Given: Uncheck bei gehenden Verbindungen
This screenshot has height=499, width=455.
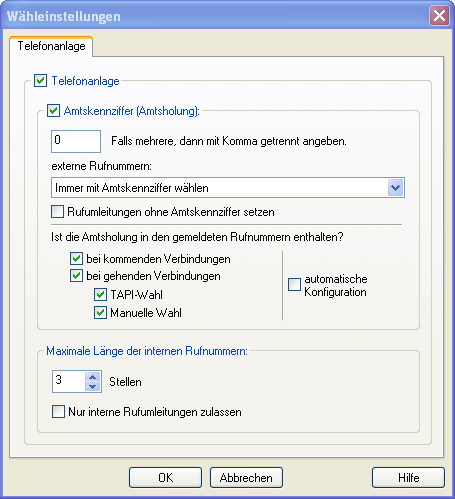Looking at the screenshot, I should (76, 276).
